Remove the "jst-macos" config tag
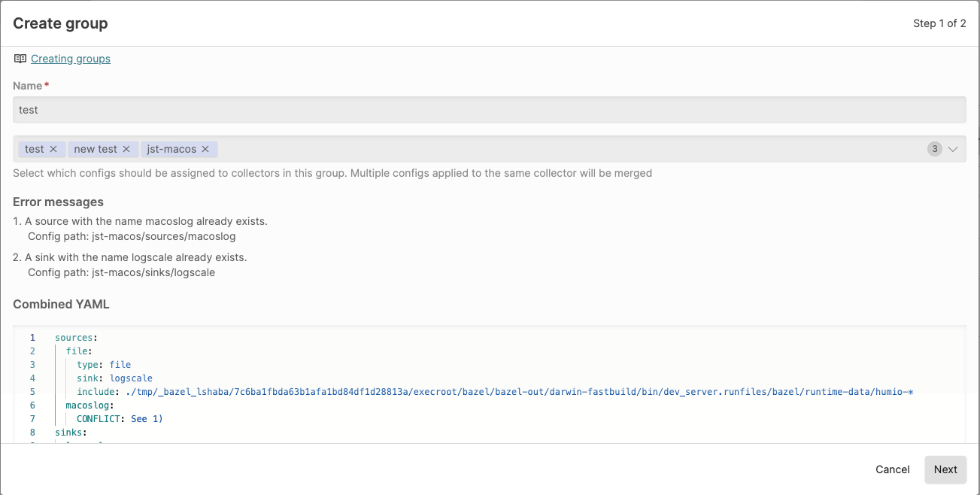Viewport: 980px width, 495px height. 205,149
